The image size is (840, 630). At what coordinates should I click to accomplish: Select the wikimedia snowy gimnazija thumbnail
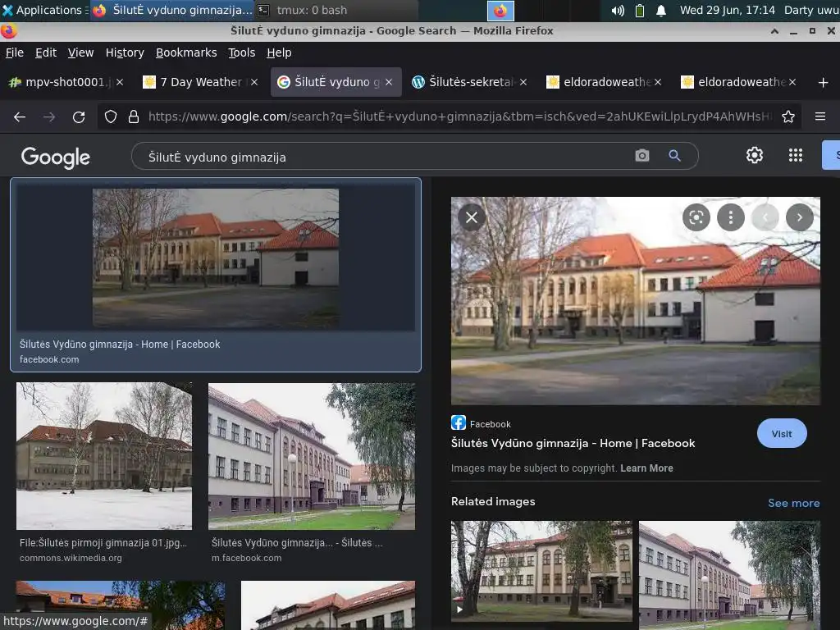(x=104, y=456)
